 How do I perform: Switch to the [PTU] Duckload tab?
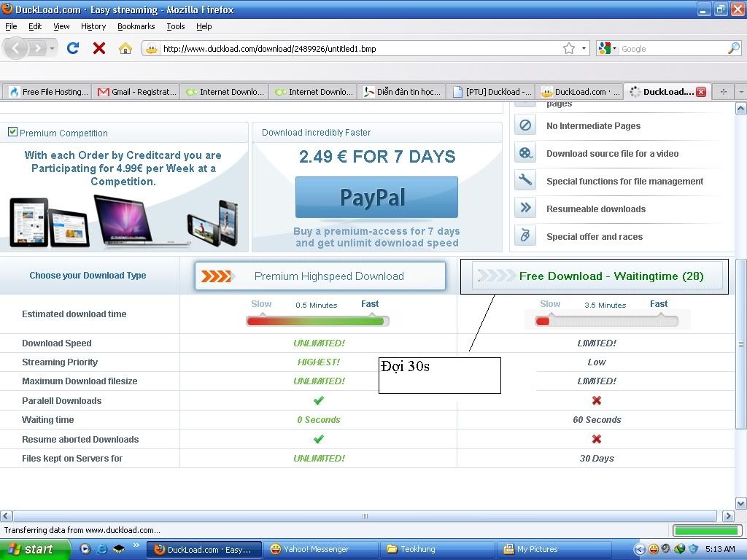(x=491, y=92)
